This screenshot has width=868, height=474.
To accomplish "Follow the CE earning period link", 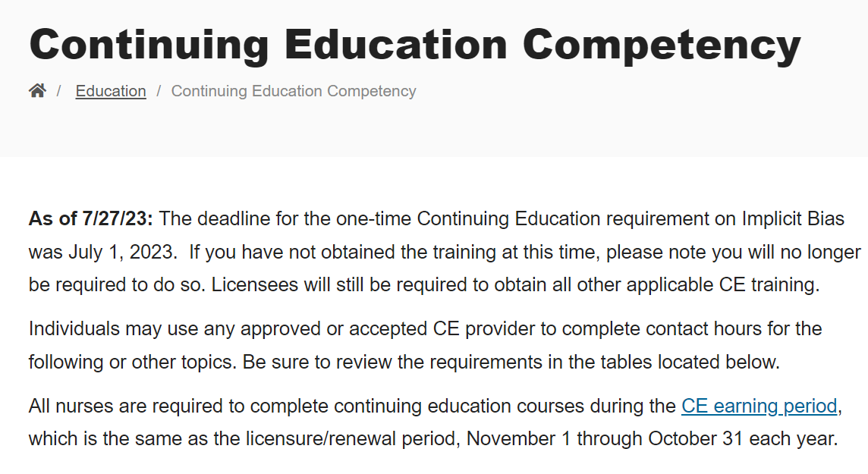I will (759, 406).
